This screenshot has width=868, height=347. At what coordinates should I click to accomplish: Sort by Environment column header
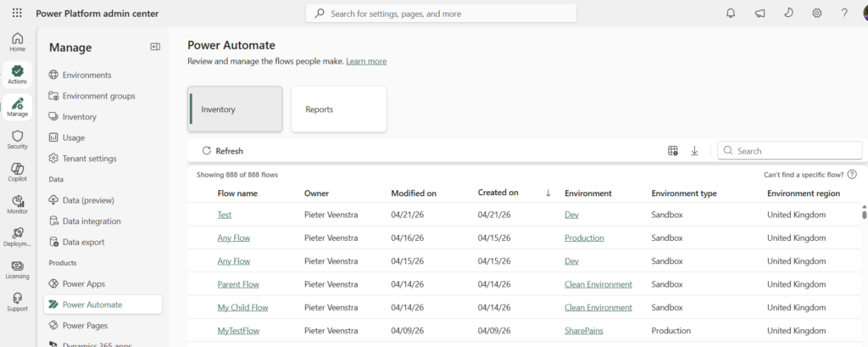[588, 193]
